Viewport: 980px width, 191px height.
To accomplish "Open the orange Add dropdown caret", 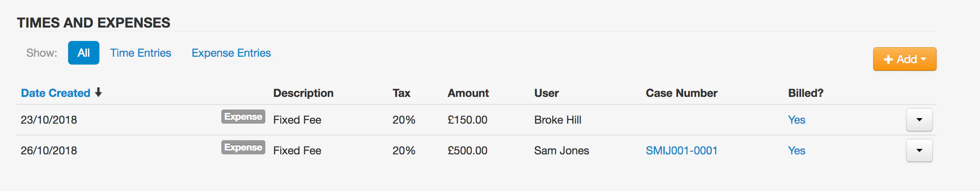I will click(923, 59).
